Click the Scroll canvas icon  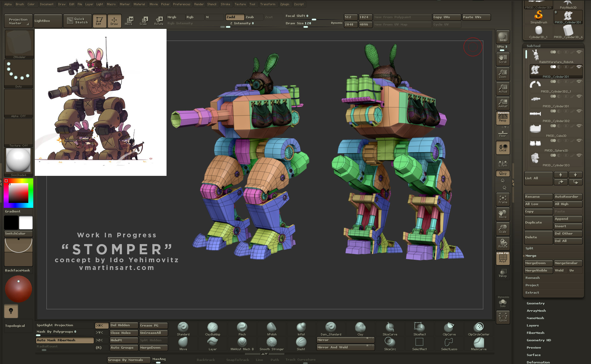pyautogui.click(x=503, y=58)
